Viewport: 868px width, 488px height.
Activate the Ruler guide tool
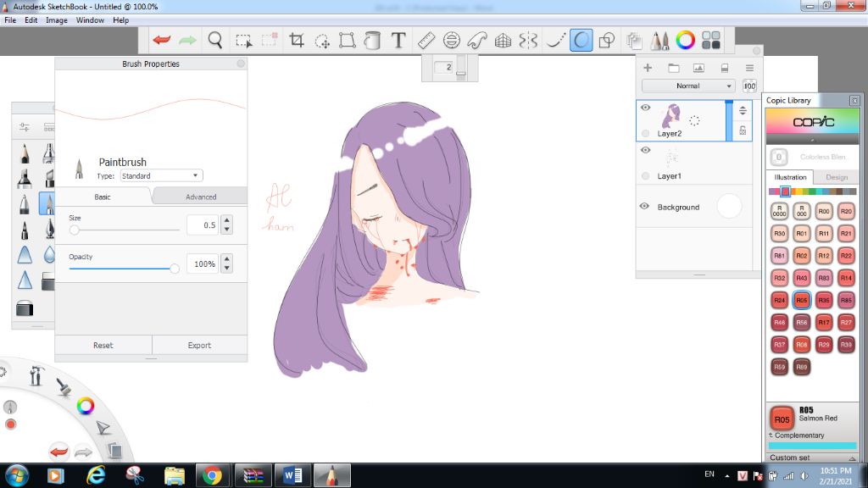(x=426, y=40)
